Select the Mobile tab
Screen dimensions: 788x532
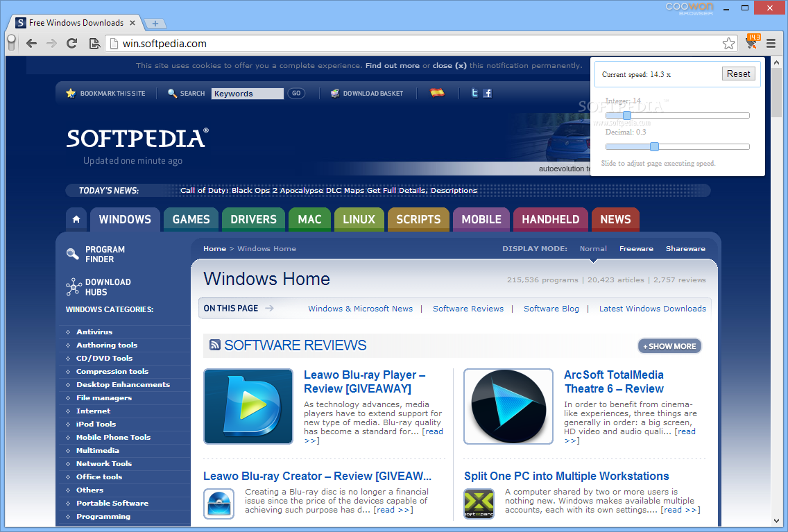(481, 220)
